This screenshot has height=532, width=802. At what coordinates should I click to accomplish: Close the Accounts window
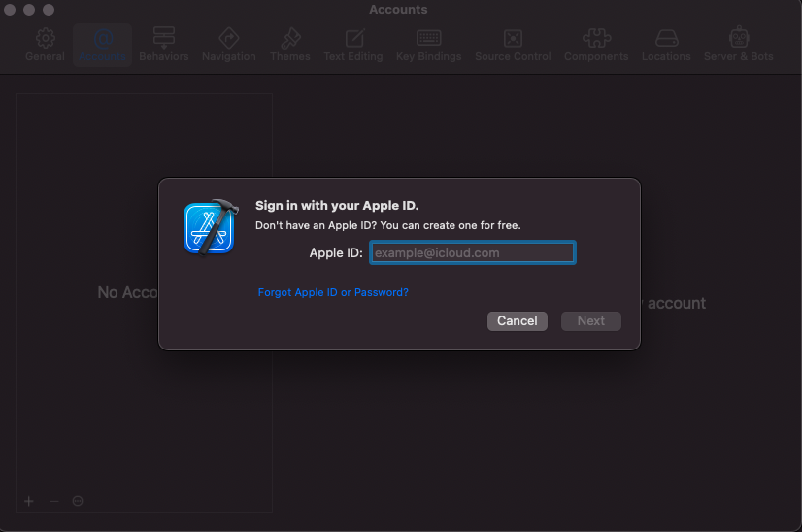pos(10,10)
